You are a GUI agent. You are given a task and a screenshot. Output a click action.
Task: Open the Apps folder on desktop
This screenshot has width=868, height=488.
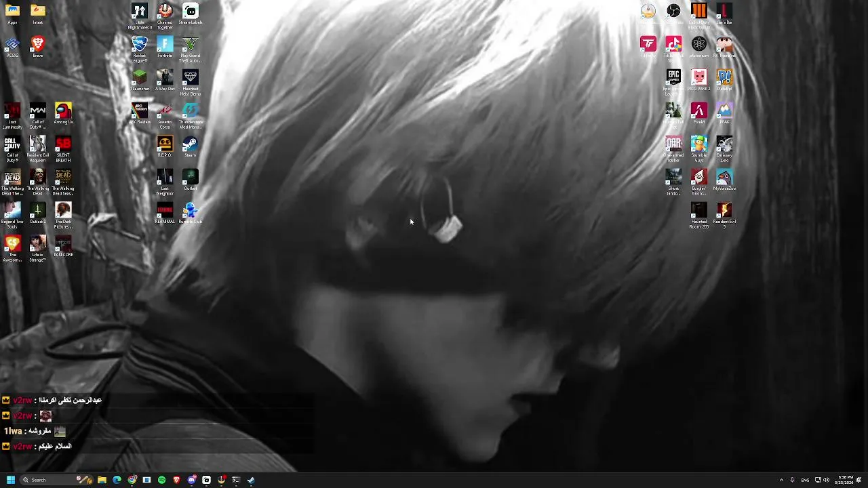[12, 14]
